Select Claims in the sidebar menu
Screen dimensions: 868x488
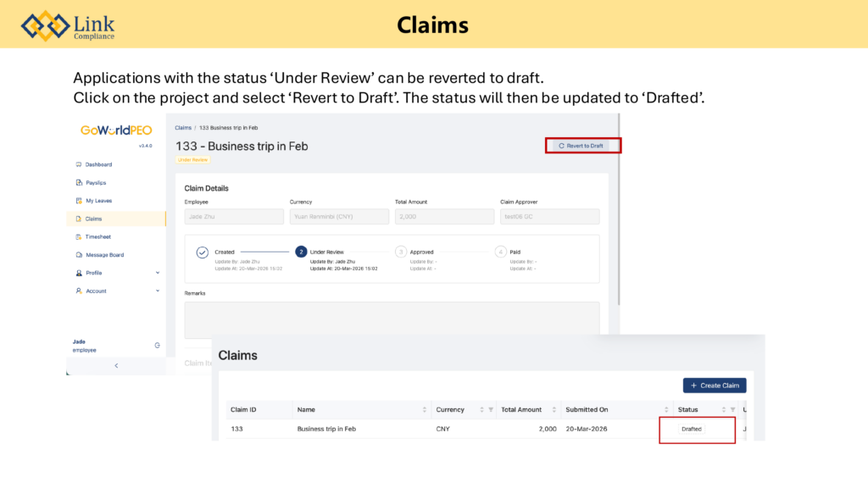click(x=93, y=219)
